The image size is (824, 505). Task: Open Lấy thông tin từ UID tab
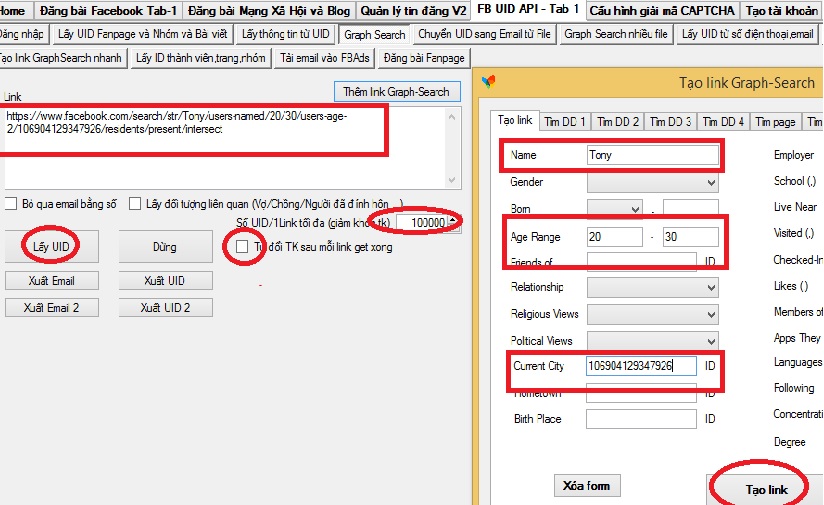285,34
